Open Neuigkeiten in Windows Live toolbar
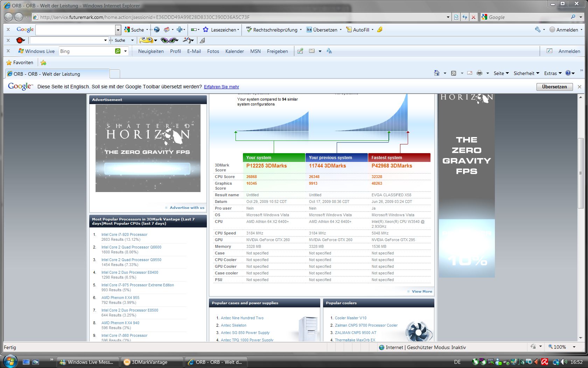Viewport: 588px width, 368px height. [151, 51]
